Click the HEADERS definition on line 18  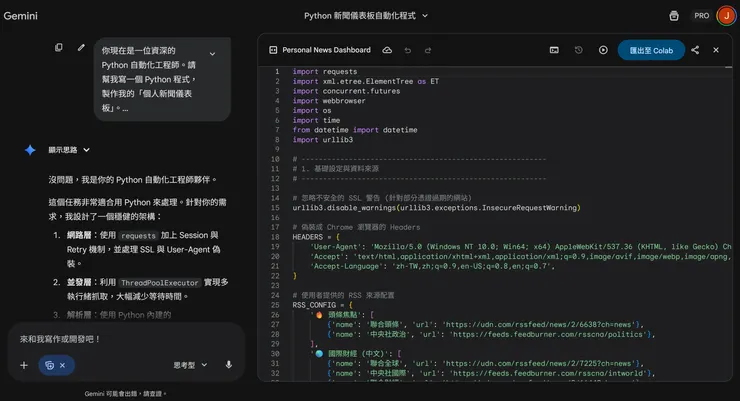(316, 237)
